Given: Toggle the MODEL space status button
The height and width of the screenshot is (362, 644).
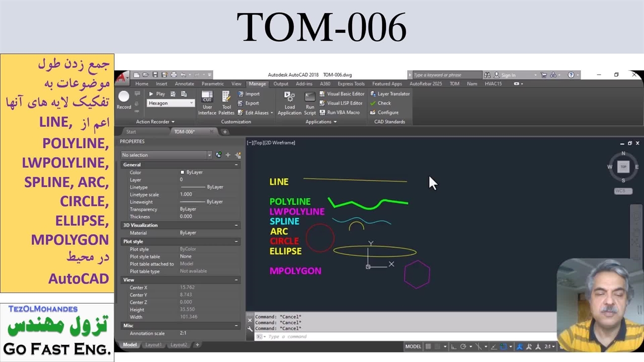Looking at the screenshot, I should pos(413,346).
